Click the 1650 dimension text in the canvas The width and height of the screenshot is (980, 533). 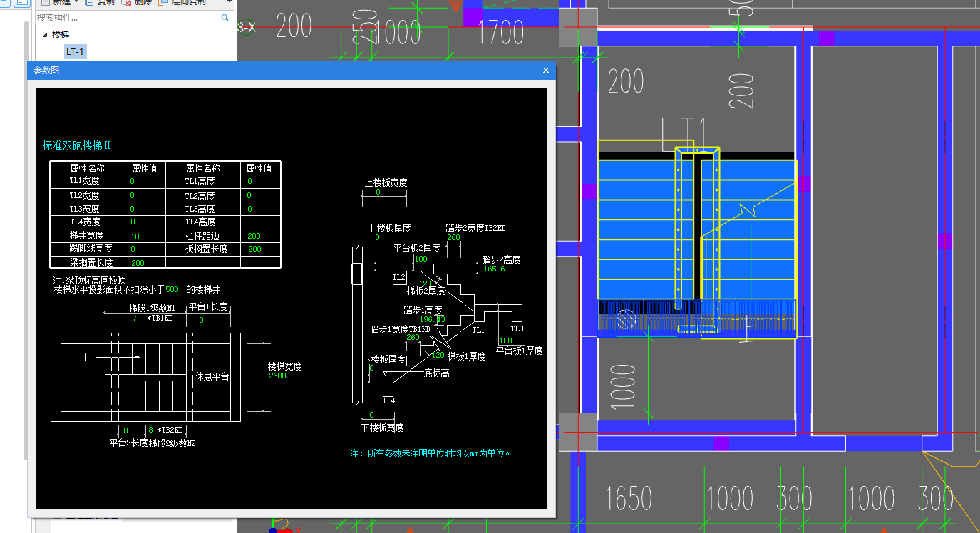pos(628,499)
